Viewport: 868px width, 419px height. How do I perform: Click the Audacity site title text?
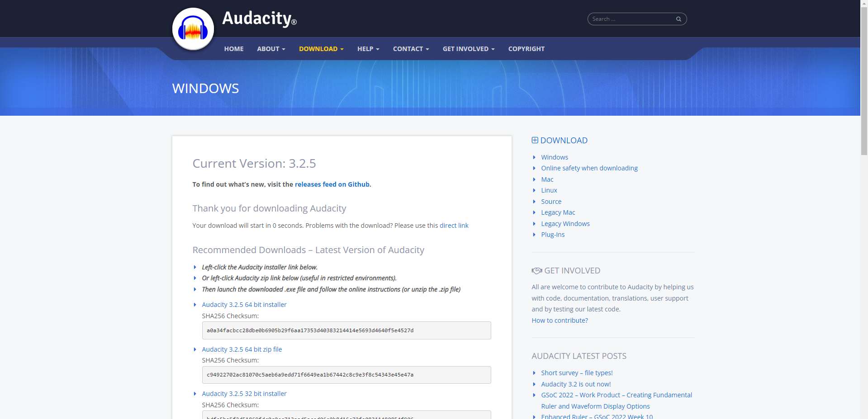click(x=259, y=19)
